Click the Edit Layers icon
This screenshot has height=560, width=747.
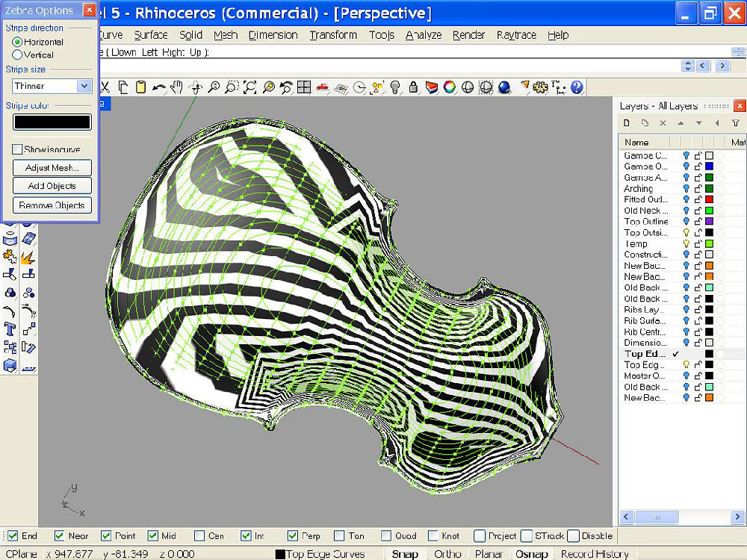432,87
